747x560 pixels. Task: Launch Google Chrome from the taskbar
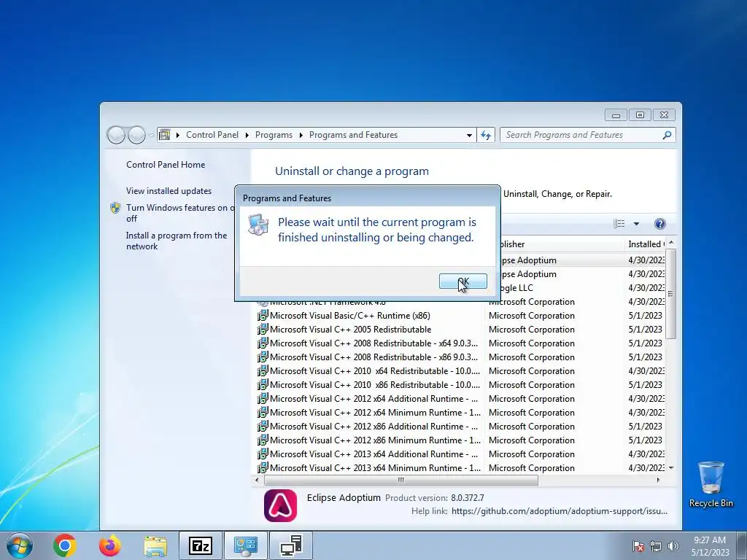coord(65,545)
